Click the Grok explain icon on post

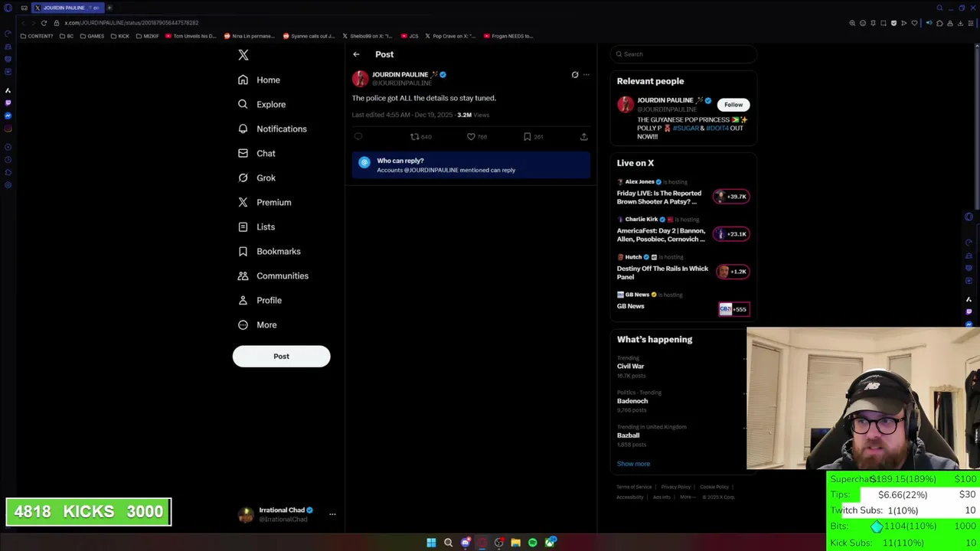click(x=575, y=75)
